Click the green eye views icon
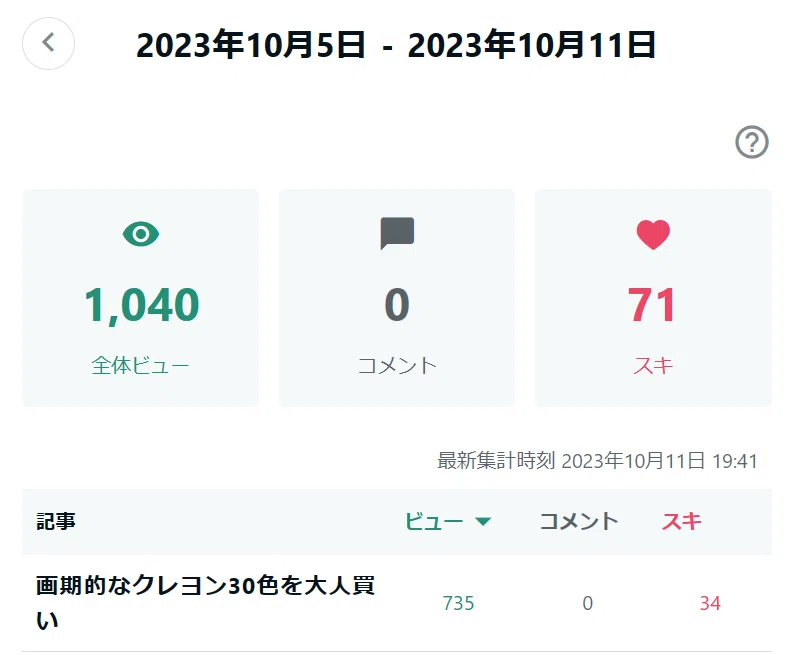This screenshot has height=655, width=801. (141, 234)
